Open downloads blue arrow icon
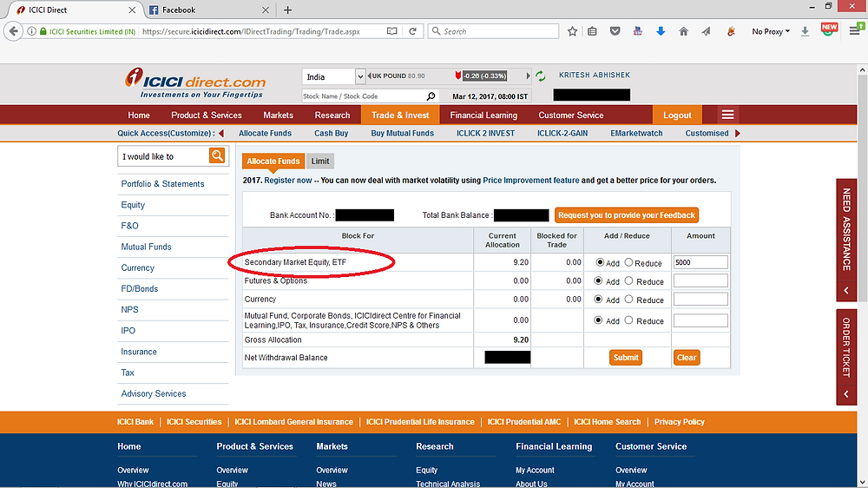 click(661, 31)
